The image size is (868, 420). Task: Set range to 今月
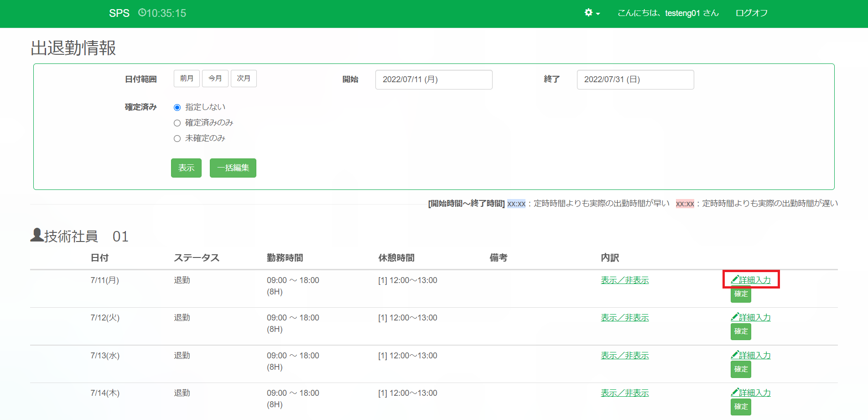(x=215, y=79)
